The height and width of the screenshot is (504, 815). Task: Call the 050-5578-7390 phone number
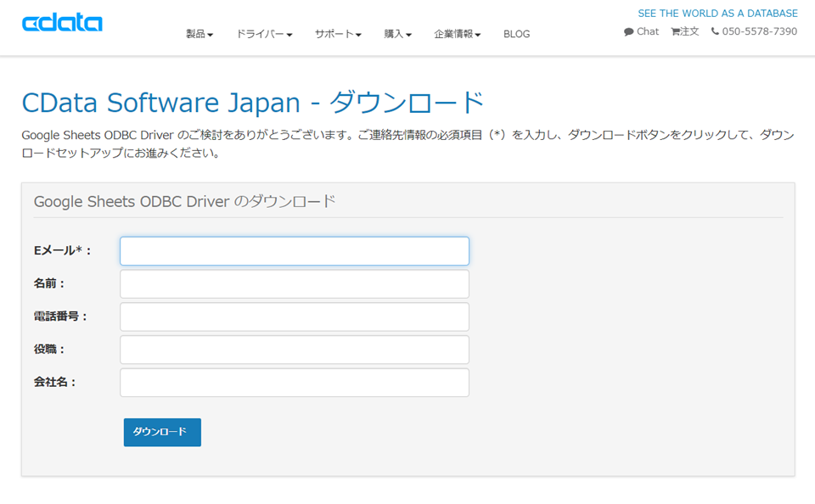pos(754,31)
